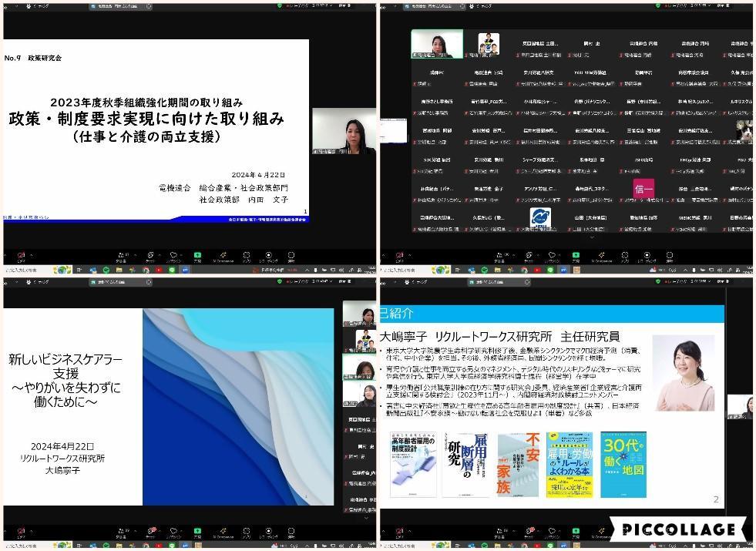The image size is (756, 551).
Task: Click green Share Screen button below 政策研究会 slide
Action: coord(197,255)
